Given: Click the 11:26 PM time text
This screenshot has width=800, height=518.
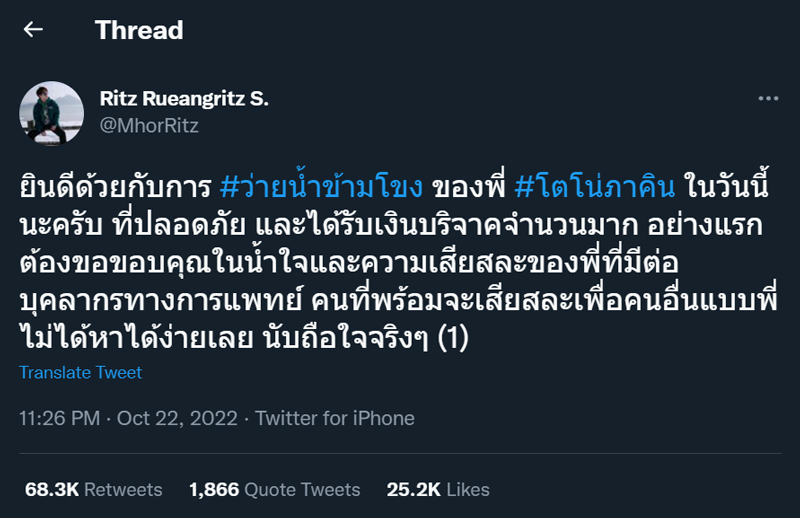Looking at the screenshot, I should 57,418.
